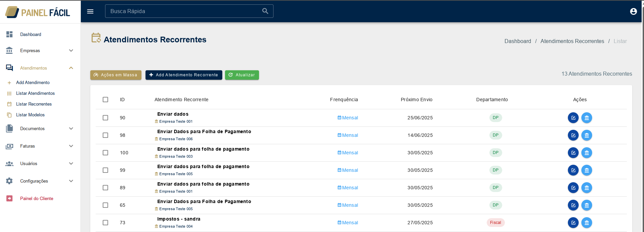The image size is (644, 232).
Task: Click edit icon for ID 90 row
Action: 573,118
